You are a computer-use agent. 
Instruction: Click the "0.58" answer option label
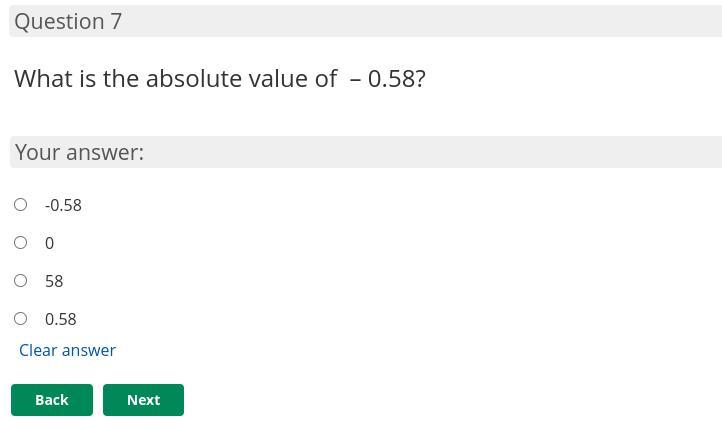coord(60,319)
